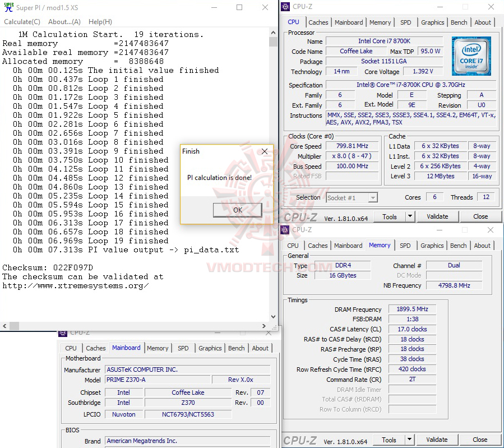504x448 pixels.
Task: Click Close in the Memory window
Action: (479, 439)
